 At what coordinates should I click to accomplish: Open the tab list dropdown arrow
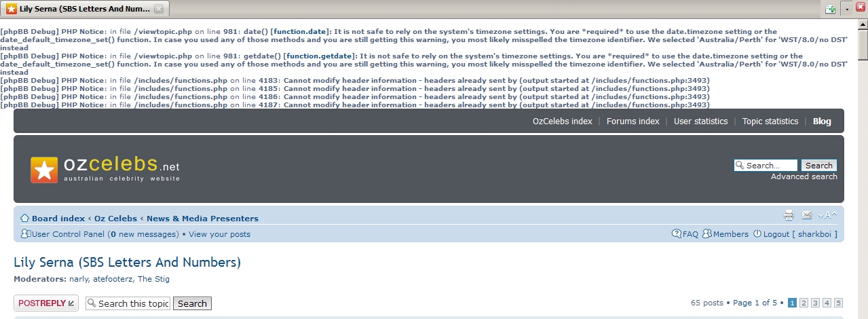[846, 9]
